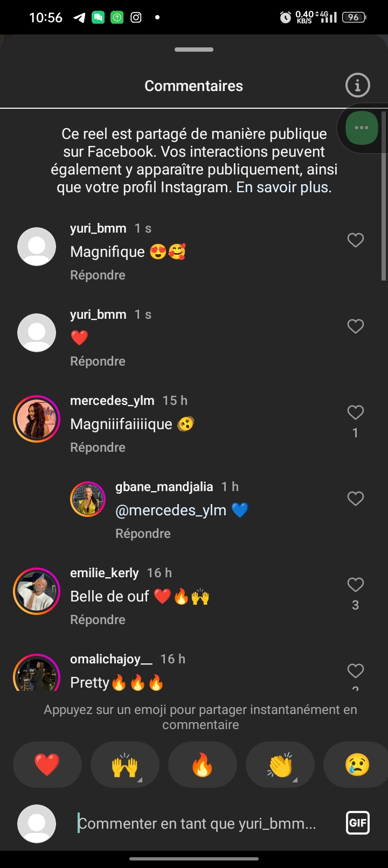Open the GIF picker button
Screen dimensions: 388x868
(x=357, y=822)
